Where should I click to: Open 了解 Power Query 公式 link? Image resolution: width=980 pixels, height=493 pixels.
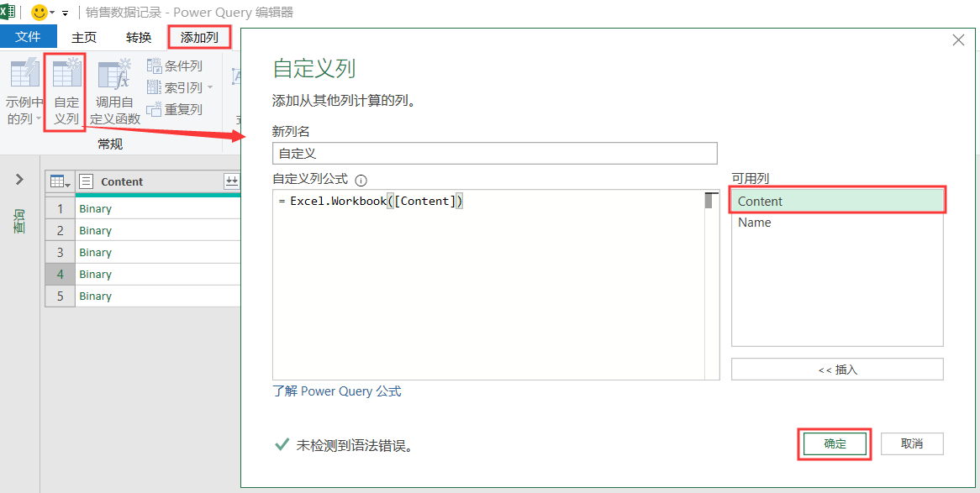pyautogui.click(x=337, y=391)
